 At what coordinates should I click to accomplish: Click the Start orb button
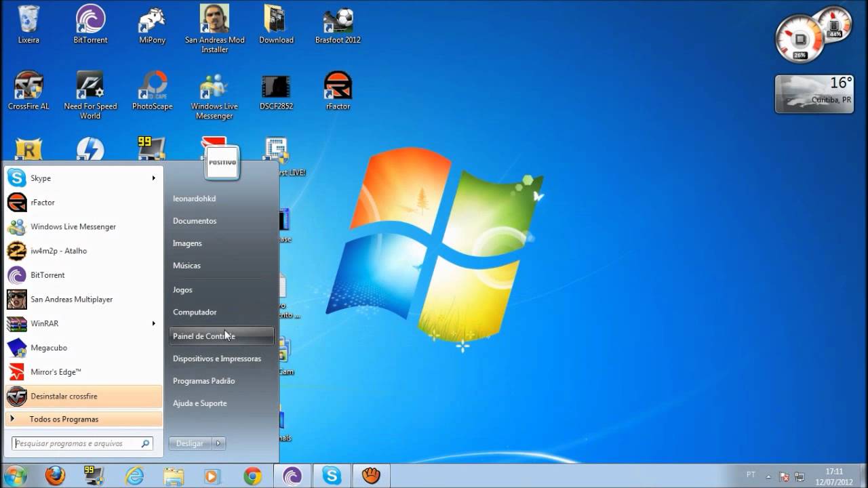(16, 475)
